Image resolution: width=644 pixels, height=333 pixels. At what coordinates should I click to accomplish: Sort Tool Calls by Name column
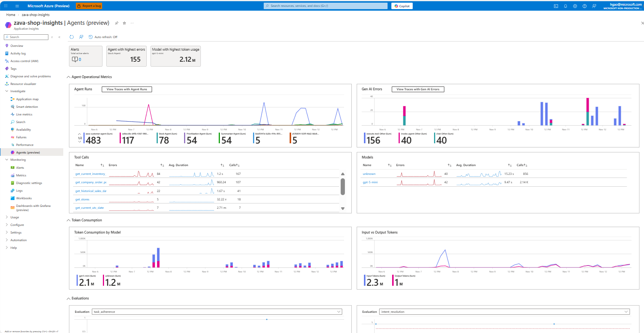pos(102,165)
